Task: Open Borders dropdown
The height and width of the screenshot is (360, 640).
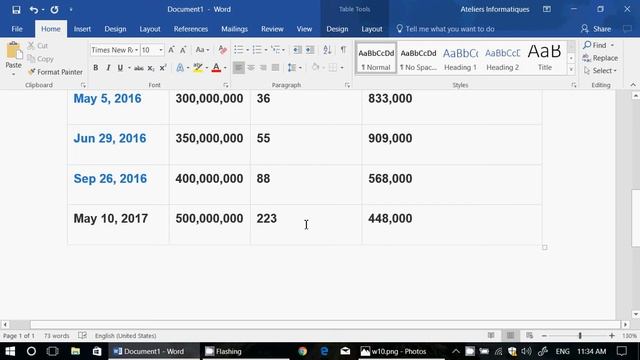Action: tap(342, 68)
